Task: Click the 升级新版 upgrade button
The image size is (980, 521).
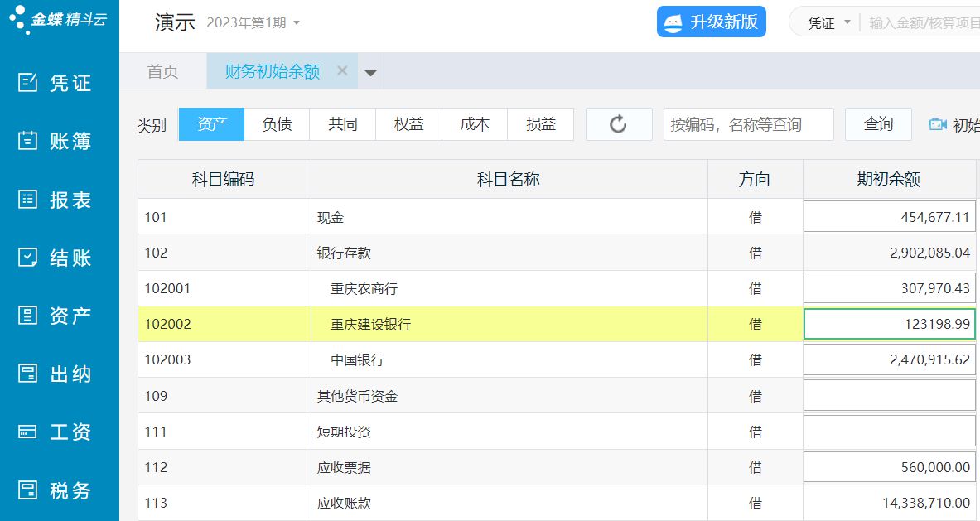Action: (712, 22)
